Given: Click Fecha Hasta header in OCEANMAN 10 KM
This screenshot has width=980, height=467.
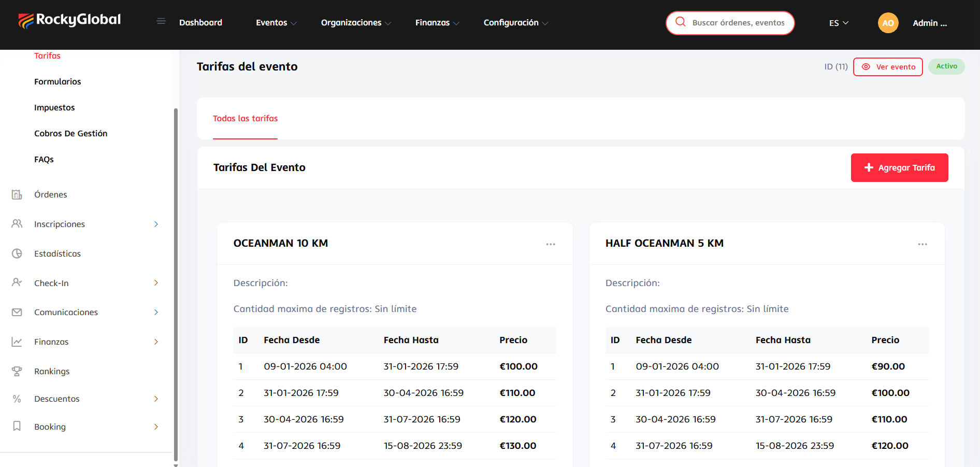Looking at the screenshot, I should pos(411,340).
